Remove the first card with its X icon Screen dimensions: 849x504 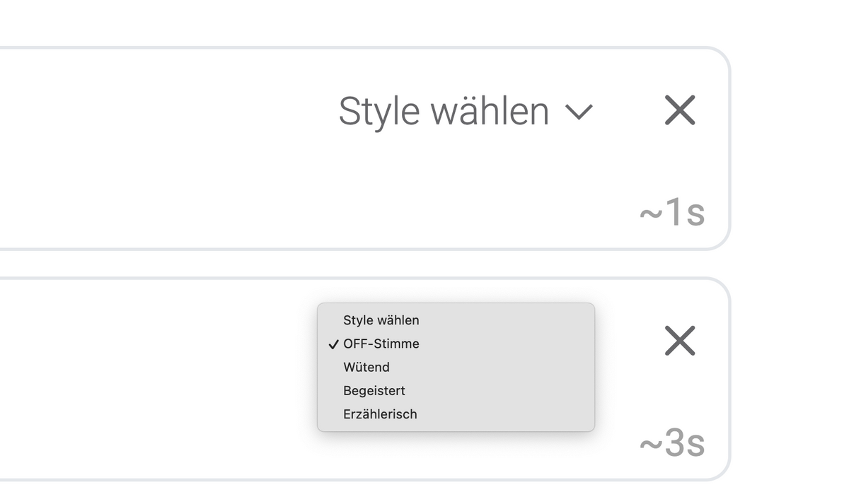(680, 110)
